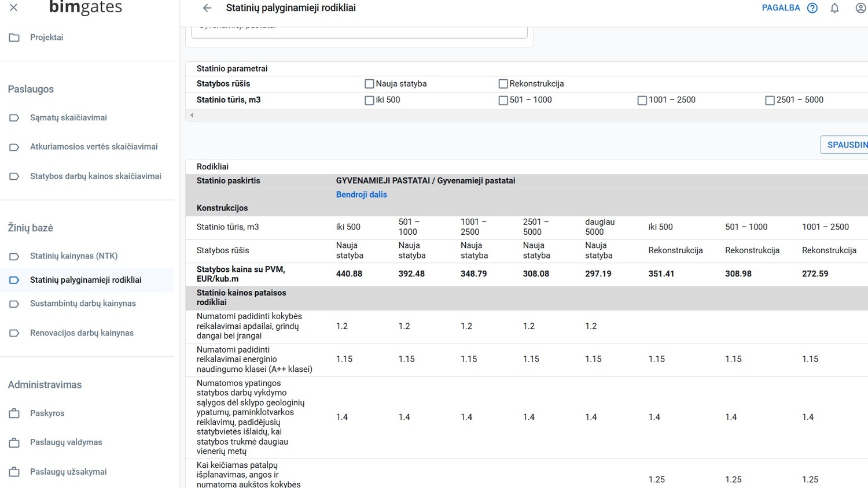Check the Nauja statyba checkbox
The height and width of the screenshot is (488, 868).
click(369, 84)
